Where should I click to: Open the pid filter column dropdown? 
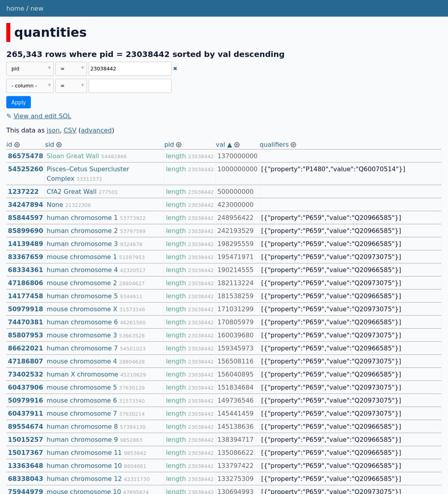pyautogui.click(x=30, y=69)
